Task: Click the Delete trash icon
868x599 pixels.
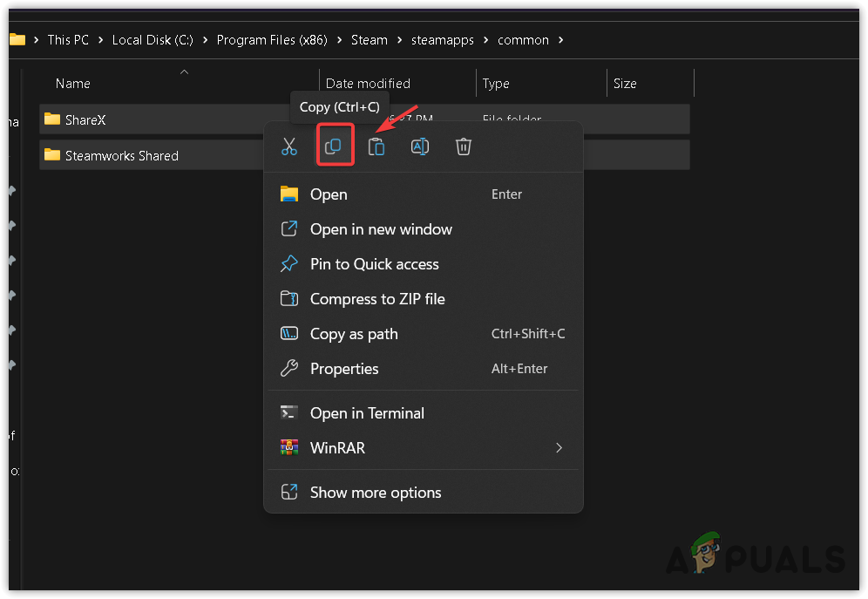Action: [464, 146]
